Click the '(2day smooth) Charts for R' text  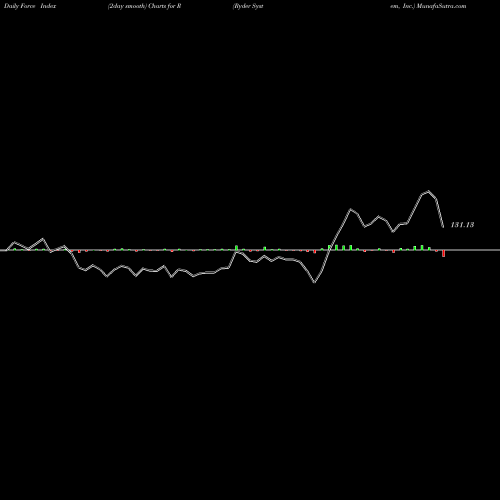144,6
